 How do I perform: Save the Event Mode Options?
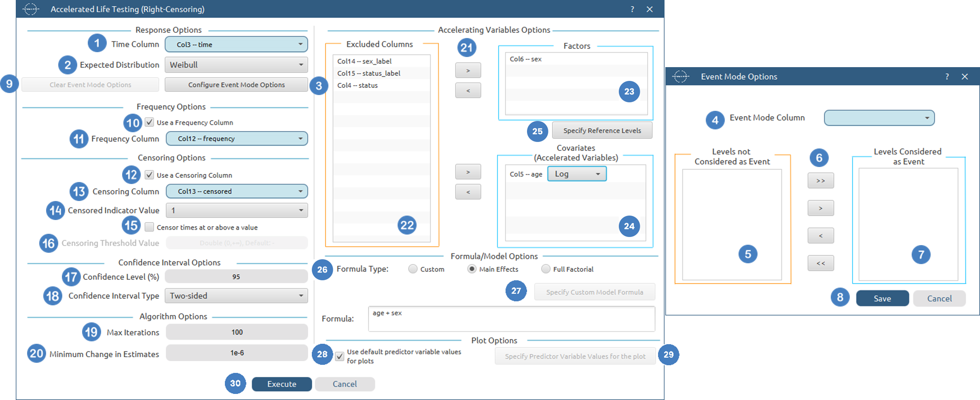tap(882, 298)
